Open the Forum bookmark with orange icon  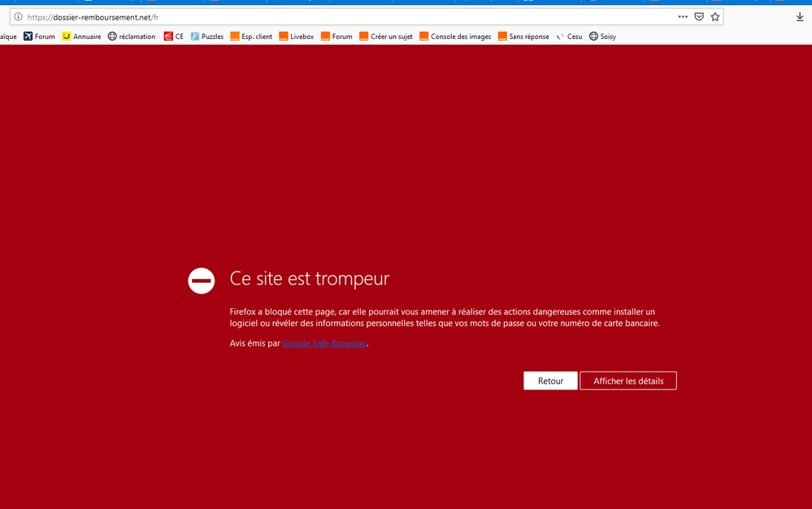tap(337, 37)
